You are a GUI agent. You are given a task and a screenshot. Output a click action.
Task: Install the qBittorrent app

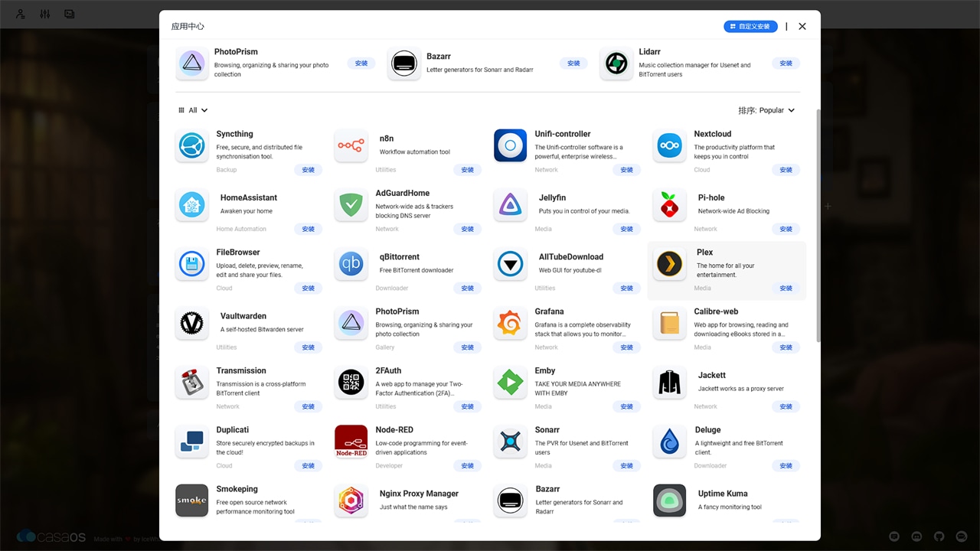(467, 289)
